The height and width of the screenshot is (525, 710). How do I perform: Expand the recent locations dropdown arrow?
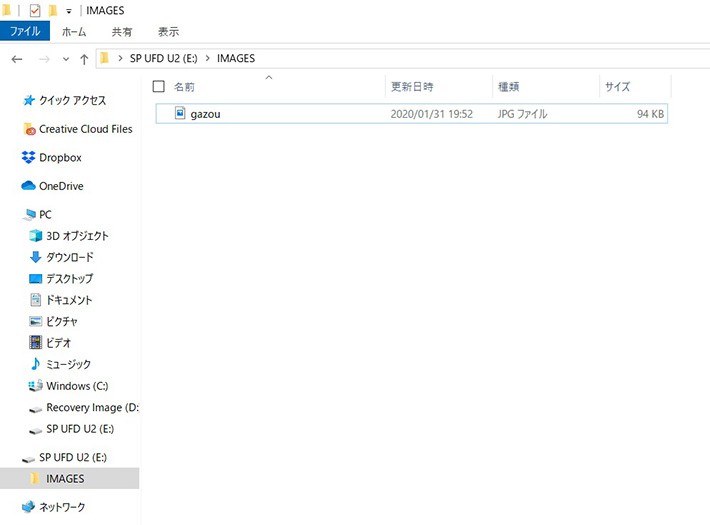coord(66,59)
